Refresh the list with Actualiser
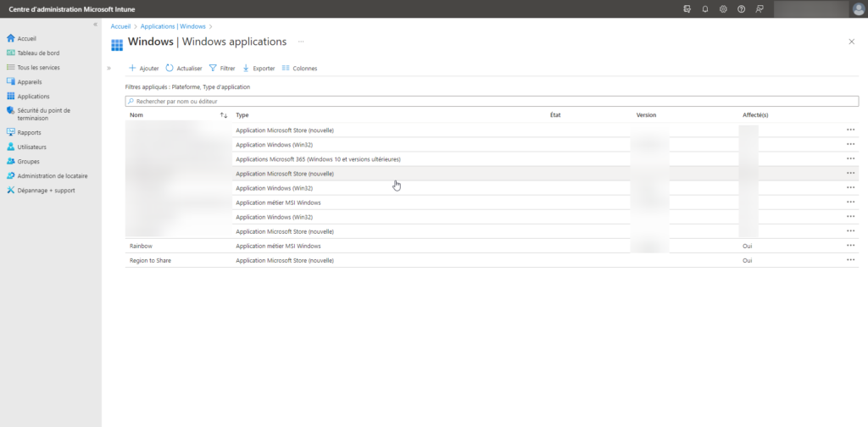Viewport: 868px width, 427px height. (x=184, y=68)
